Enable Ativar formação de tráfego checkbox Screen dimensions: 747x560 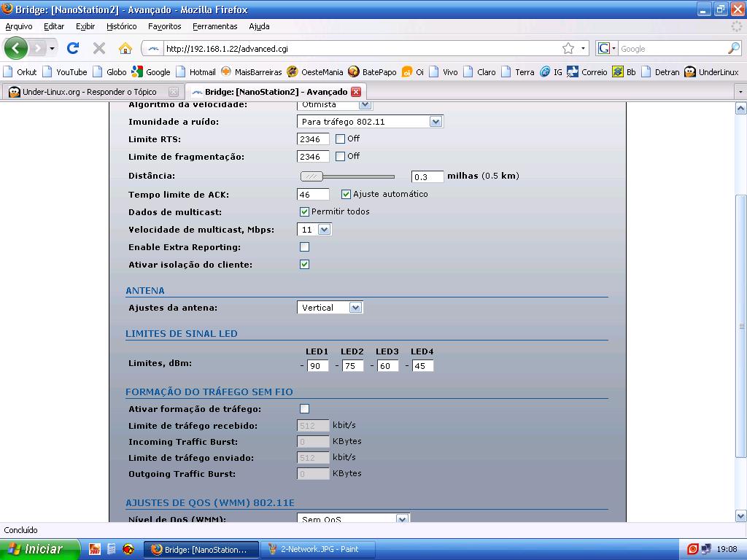pos(304,409)
